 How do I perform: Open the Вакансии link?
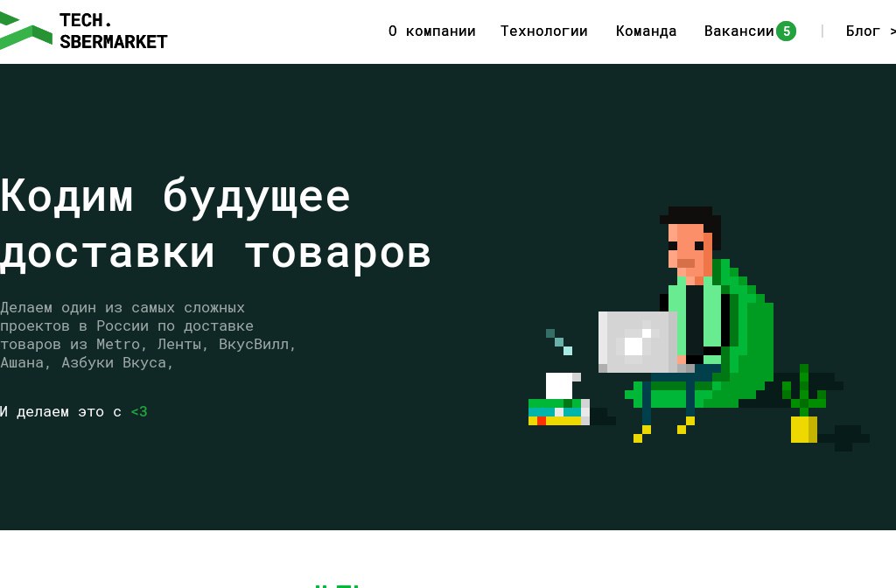(x=738, y=31)
